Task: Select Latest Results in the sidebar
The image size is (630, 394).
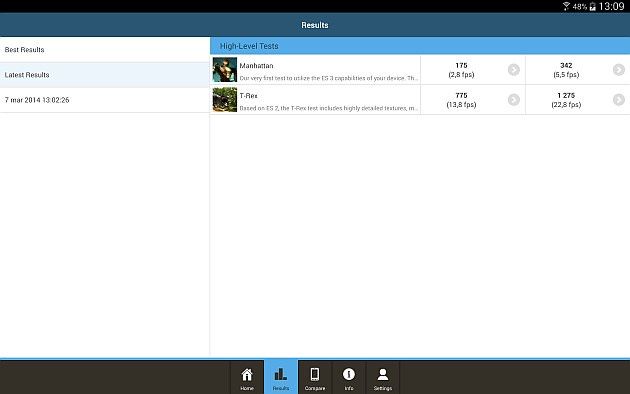Action: [104, 75]
